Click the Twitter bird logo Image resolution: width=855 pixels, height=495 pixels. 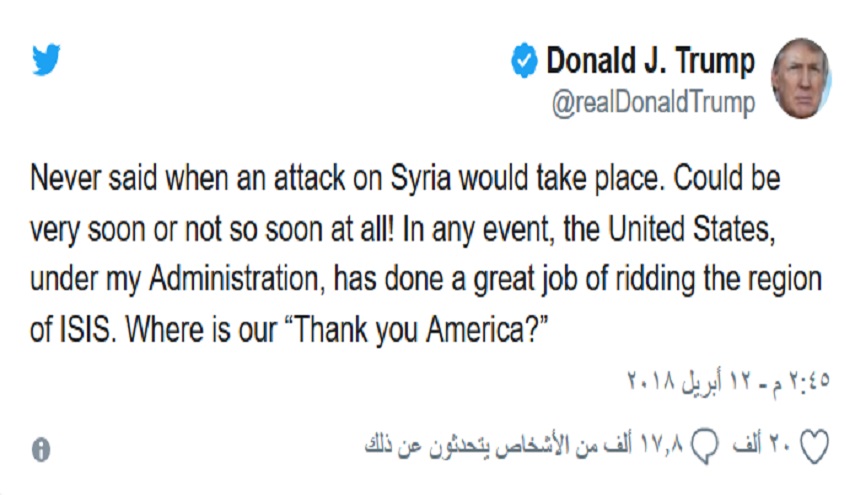tap(46, 61)
